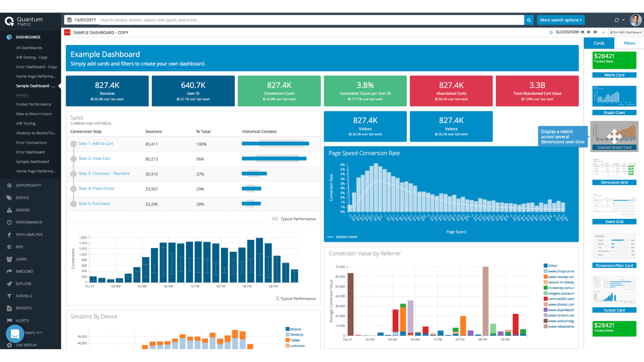Viewport: 644px width, 362px height.
Task: Expand the dropdown beside refresh icon
Action: pos(623,20)
